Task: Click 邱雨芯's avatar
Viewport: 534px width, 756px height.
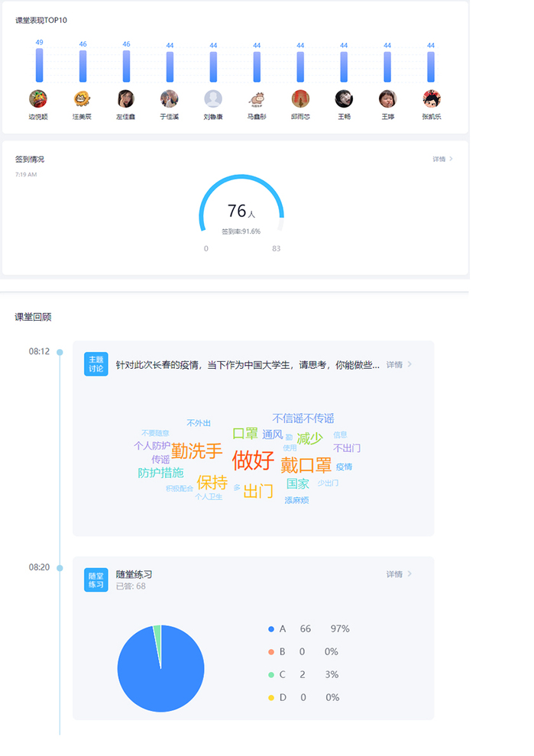Action: pos(300,99)
